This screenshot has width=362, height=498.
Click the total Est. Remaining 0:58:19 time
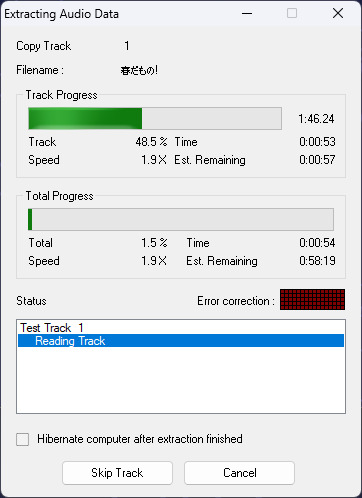coord(317,261)
